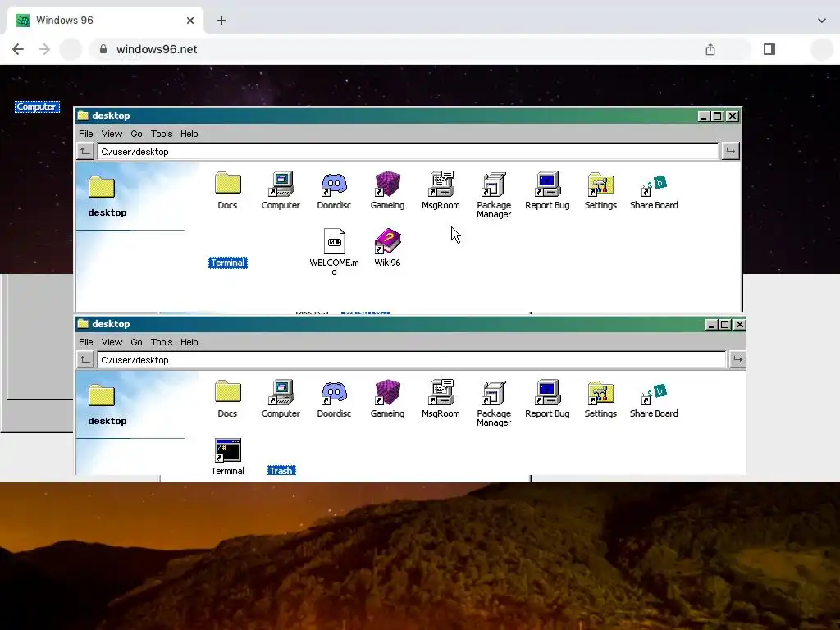Go up one folder in upper window
Image resolution: width=840 pixels, height=630 pixels.
click(x=85, y=151)
